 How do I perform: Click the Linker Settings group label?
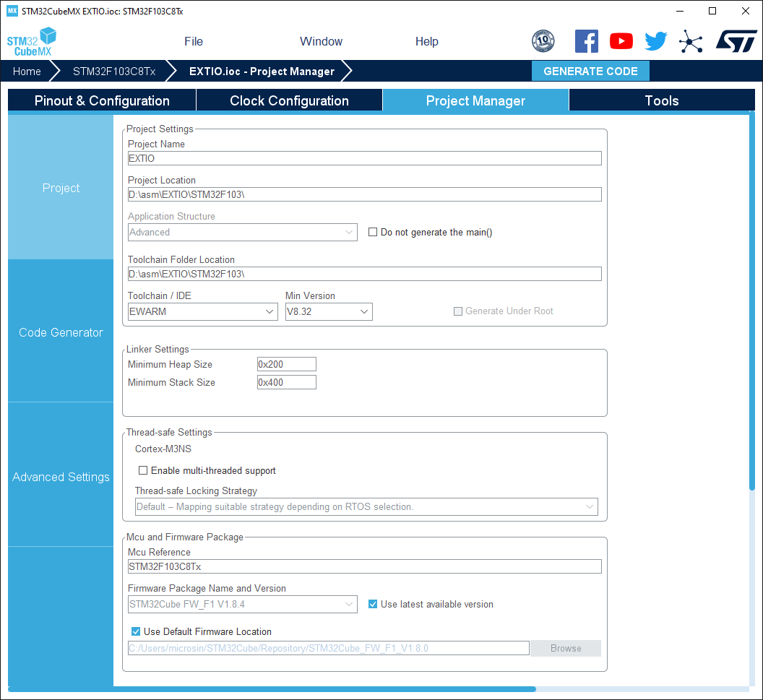158,349
